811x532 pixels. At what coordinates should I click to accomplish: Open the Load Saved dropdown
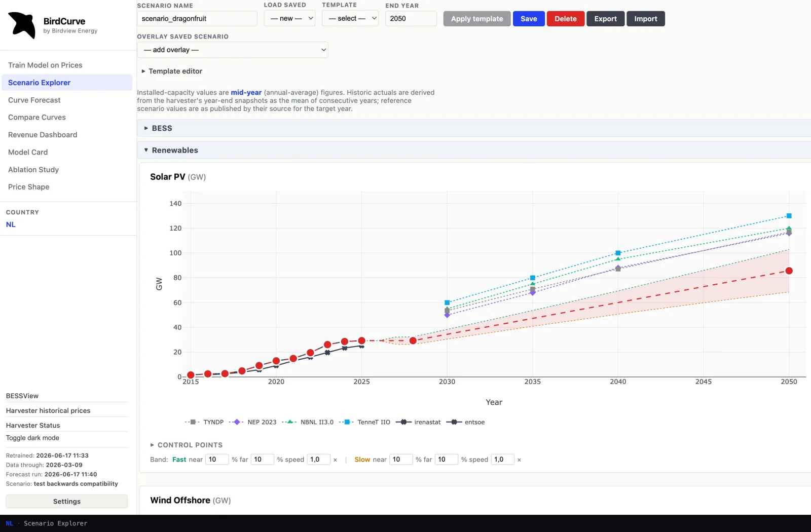click(x=290, y=19)
